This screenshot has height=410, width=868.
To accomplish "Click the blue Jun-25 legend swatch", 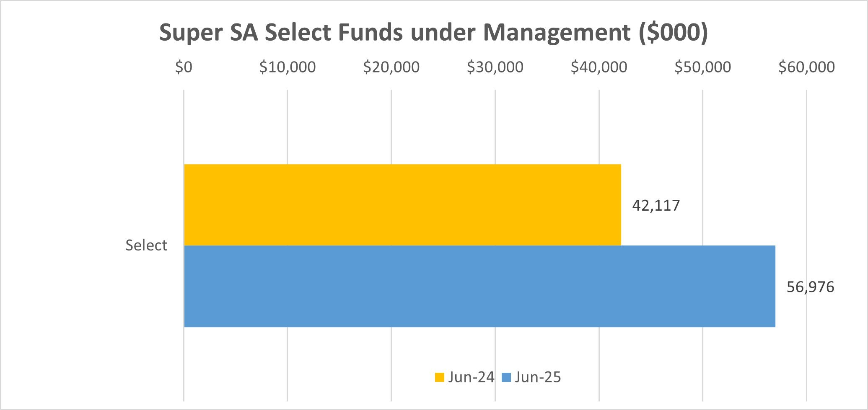I will click(506, 378).
